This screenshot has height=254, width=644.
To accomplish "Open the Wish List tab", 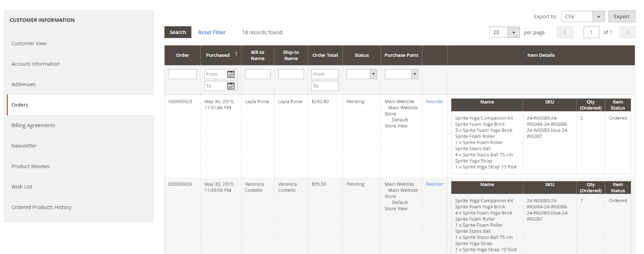I will point(22,187).
